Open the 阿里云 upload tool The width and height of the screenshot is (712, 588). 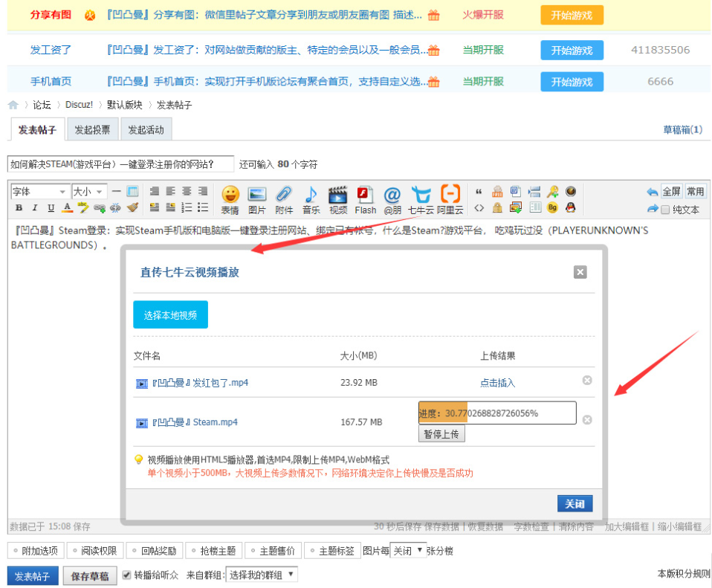pyautogui.click(x=450, y=200)
